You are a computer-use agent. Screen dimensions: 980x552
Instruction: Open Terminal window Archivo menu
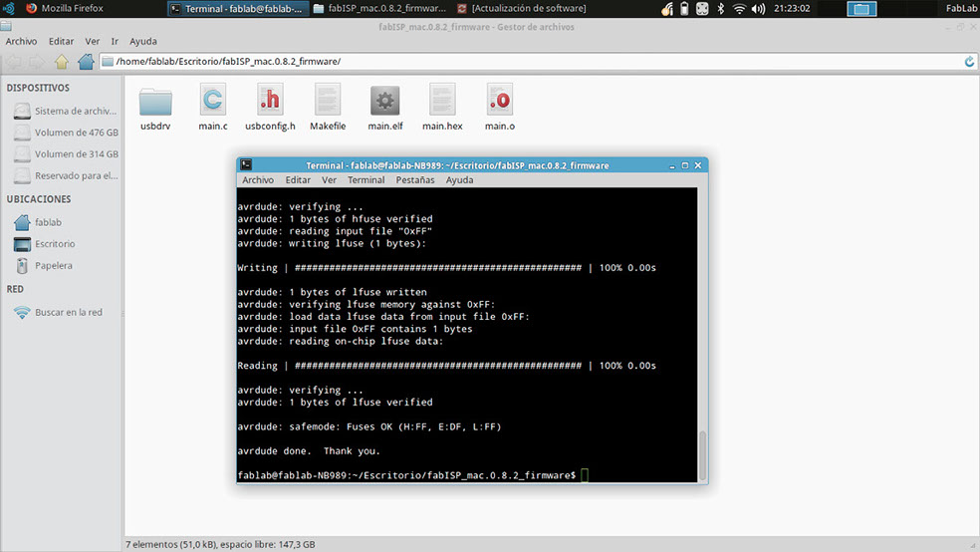[x=258, y=180]
